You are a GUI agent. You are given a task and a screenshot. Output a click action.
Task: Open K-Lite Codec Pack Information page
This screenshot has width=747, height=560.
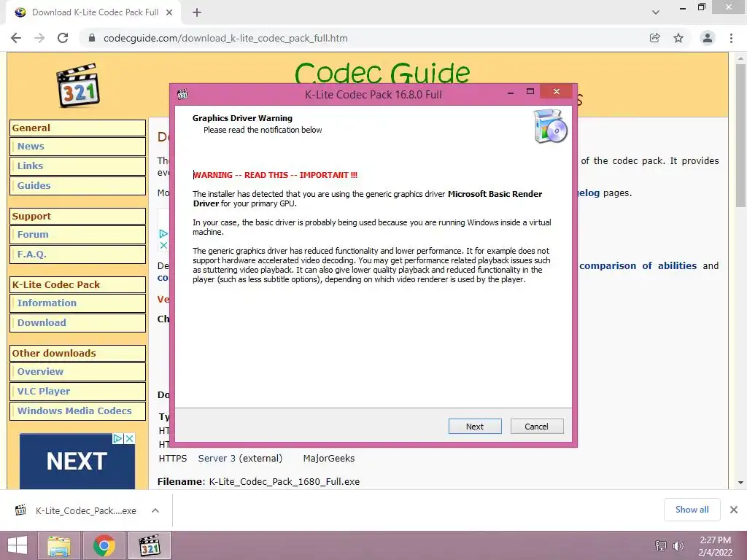pos(77,303)
